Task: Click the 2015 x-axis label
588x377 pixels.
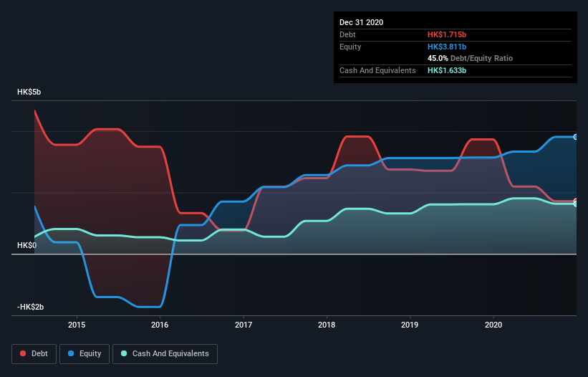Action: coord(77,325)
